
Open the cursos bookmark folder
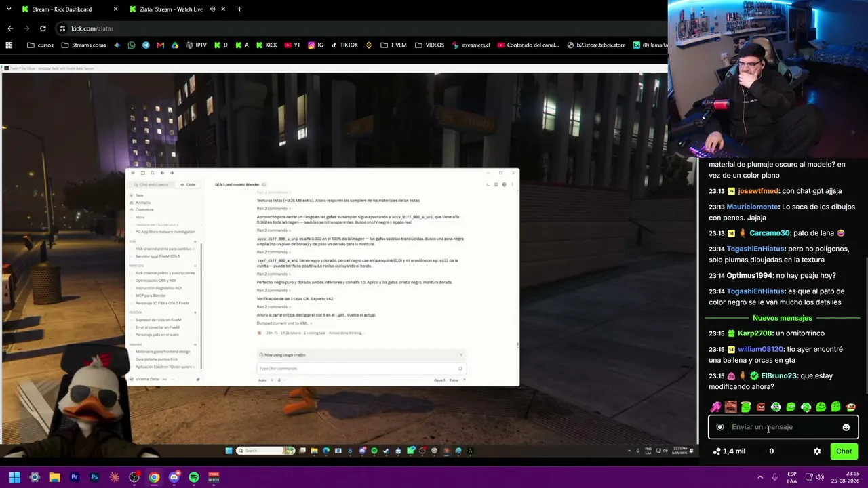pyautogui.click(x=40, y=45)
